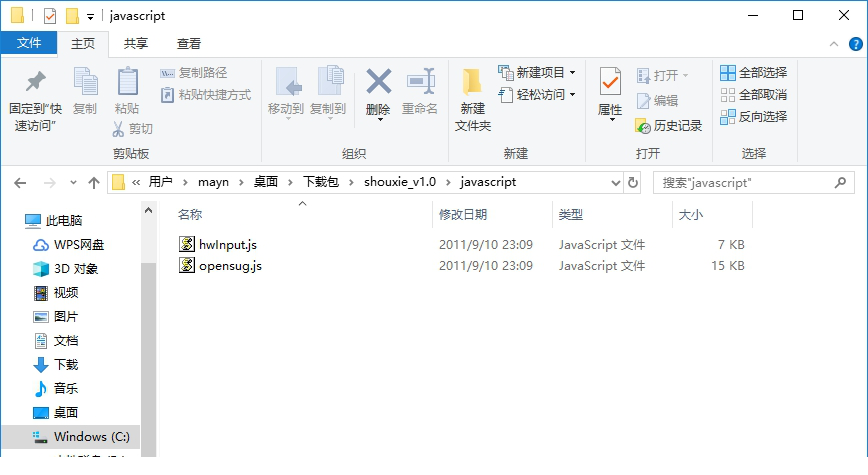The image size is (868, 475).
Task: Go forward with the right arrow
Action: [49, 183]
